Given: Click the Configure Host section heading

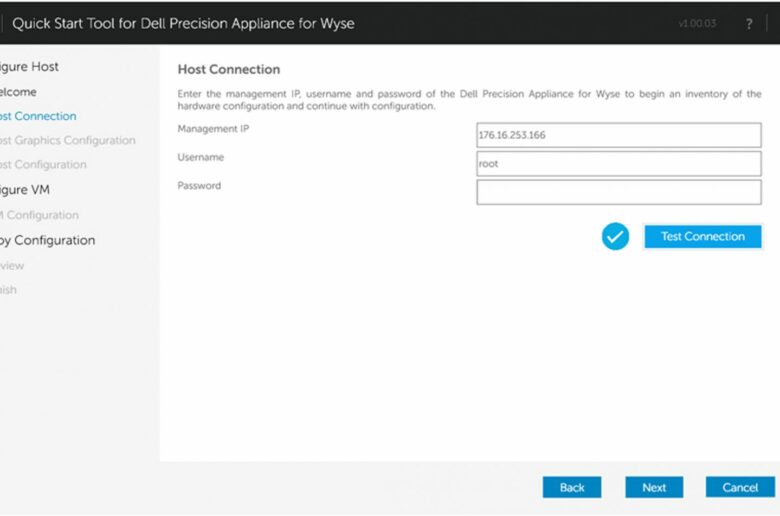Looking at the screenshot, I should coord(29,67).
